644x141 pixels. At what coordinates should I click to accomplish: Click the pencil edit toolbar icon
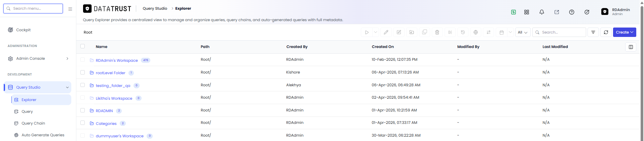point(386,32)
